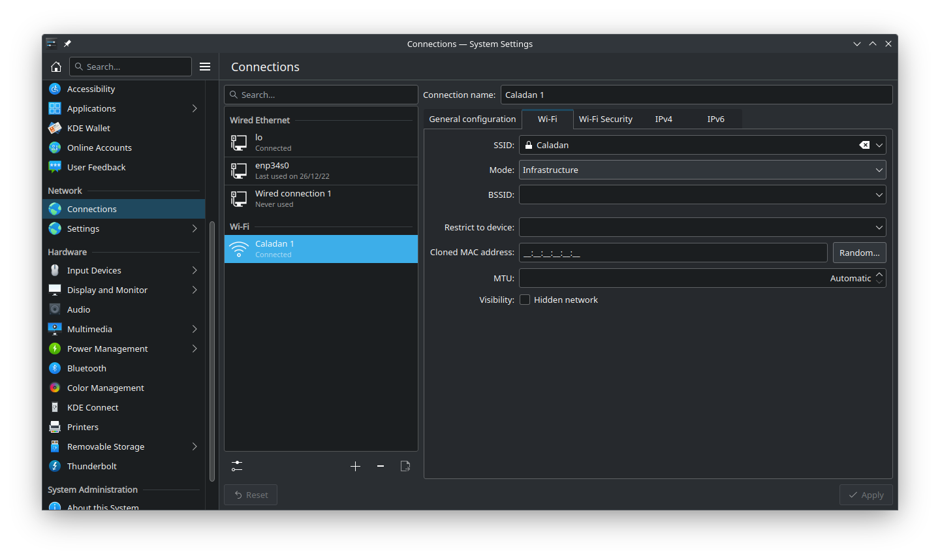This screenshot has width=940, height=560.
Task: Click the export connection icon
Action: tap(405, 466)
